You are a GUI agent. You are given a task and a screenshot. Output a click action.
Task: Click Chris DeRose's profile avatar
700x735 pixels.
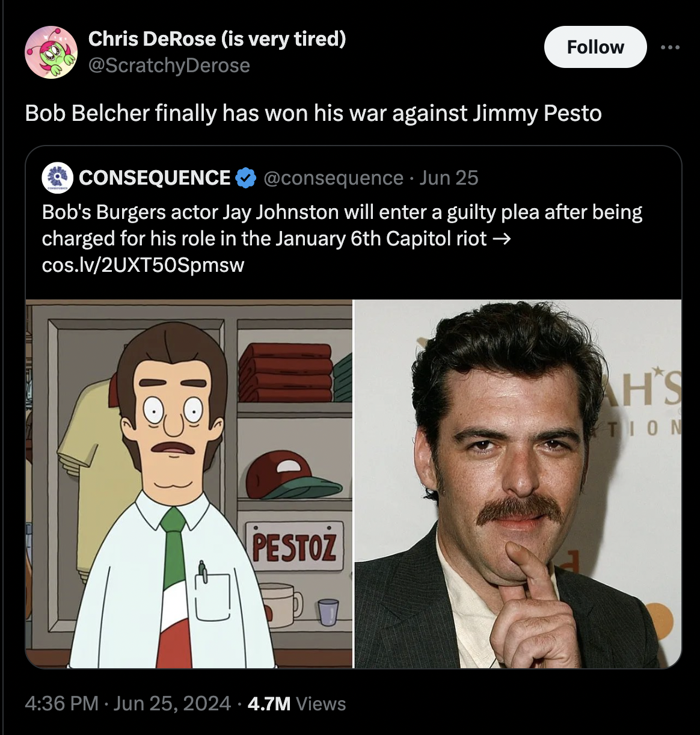(51, 52)
